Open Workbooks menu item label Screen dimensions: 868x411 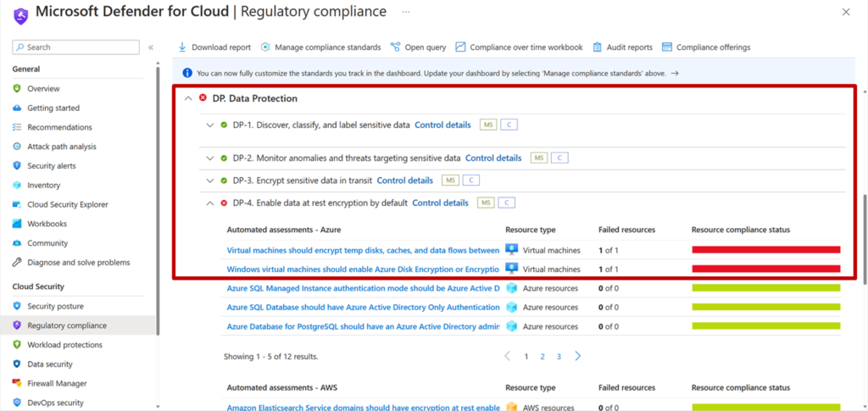[x=47, y=224]
